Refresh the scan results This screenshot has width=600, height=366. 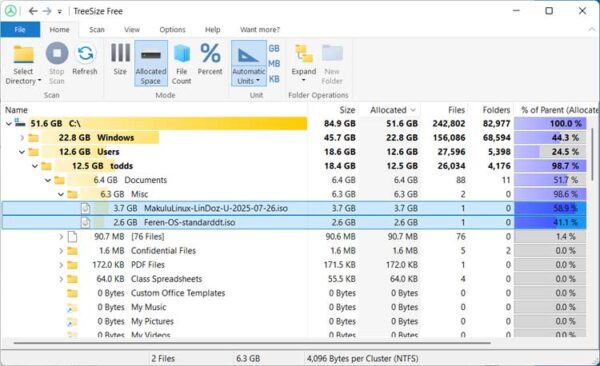click(85, 53)
